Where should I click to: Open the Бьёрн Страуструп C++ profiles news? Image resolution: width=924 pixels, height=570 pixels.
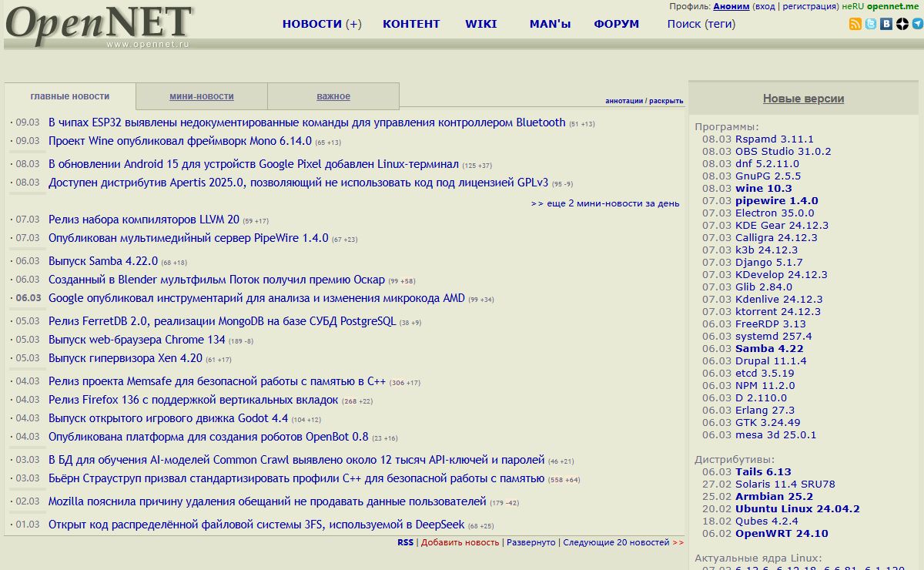tap(296, 478)
